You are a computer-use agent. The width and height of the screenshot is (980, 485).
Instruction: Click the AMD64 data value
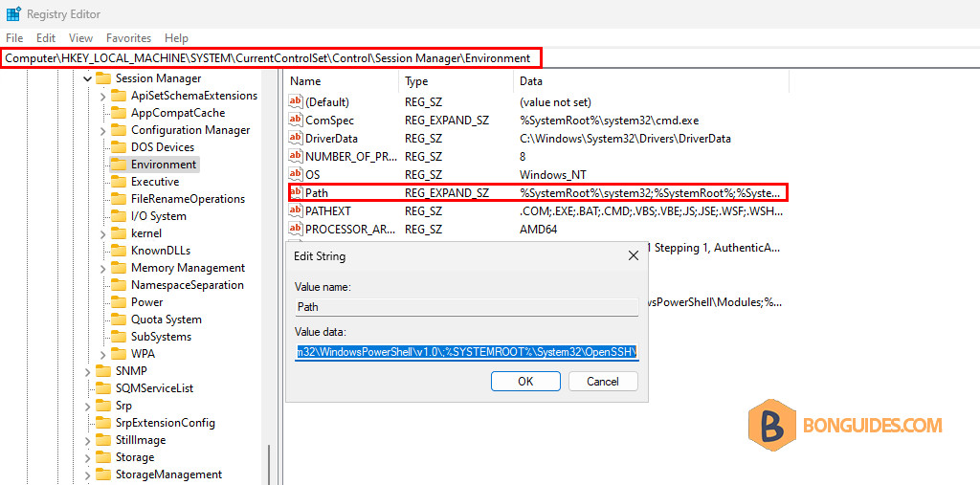tap(538, 230)
